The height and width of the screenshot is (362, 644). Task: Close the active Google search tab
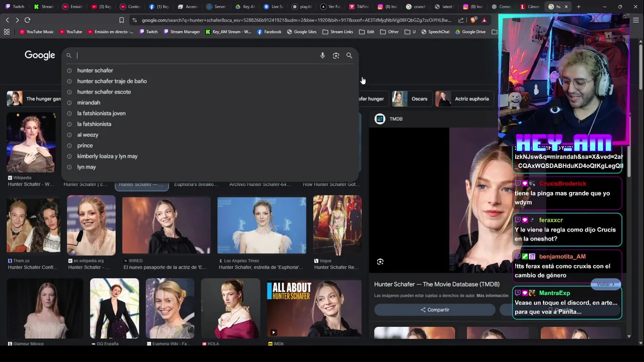click(x=566, y=7)
